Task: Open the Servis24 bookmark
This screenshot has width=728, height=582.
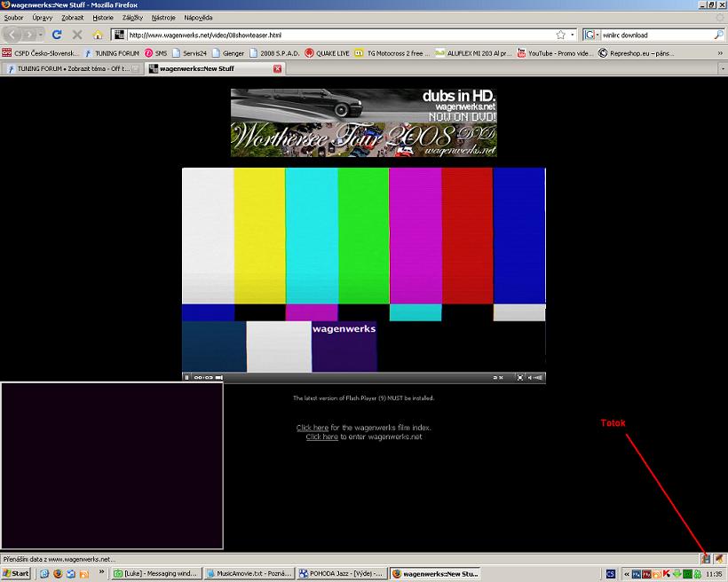Action: pos(189,53)
